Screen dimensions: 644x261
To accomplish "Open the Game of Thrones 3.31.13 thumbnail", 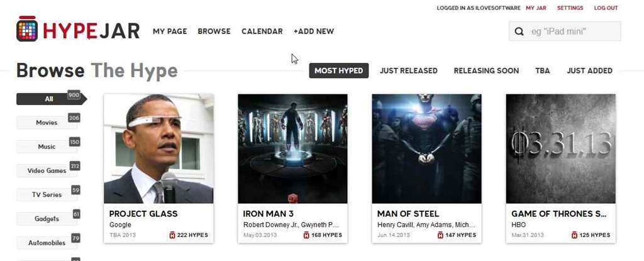I will point(561,149).
